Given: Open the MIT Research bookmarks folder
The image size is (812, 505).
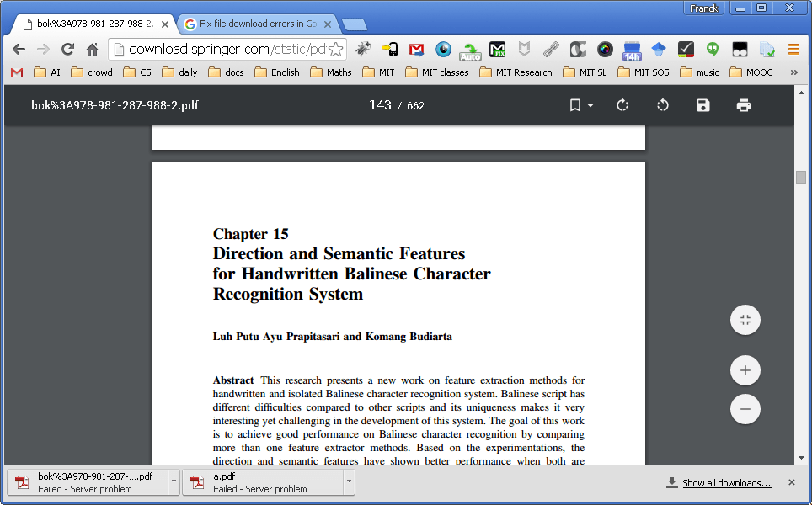Looking at the screenshot, I should tap(516, 72).
